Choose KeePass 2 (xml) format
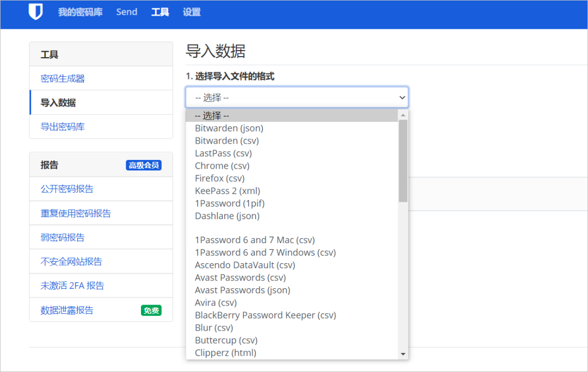588x372 pixels. coord(292,191)
